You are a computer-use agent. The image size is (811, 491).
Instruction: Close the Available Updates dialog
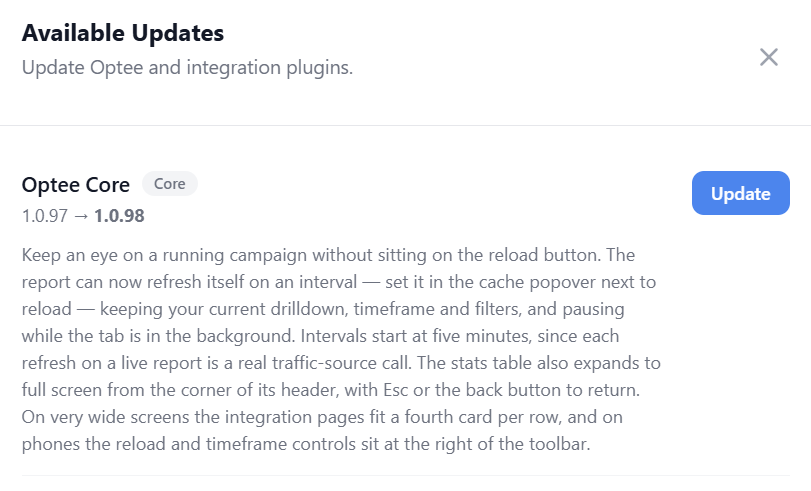tap(769, 57)
